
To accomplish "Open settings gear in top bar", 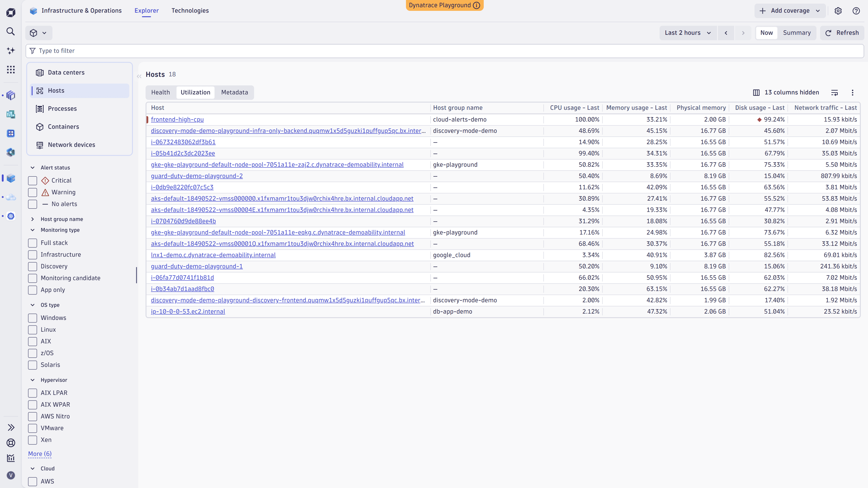I will click(x=838, y=11).
